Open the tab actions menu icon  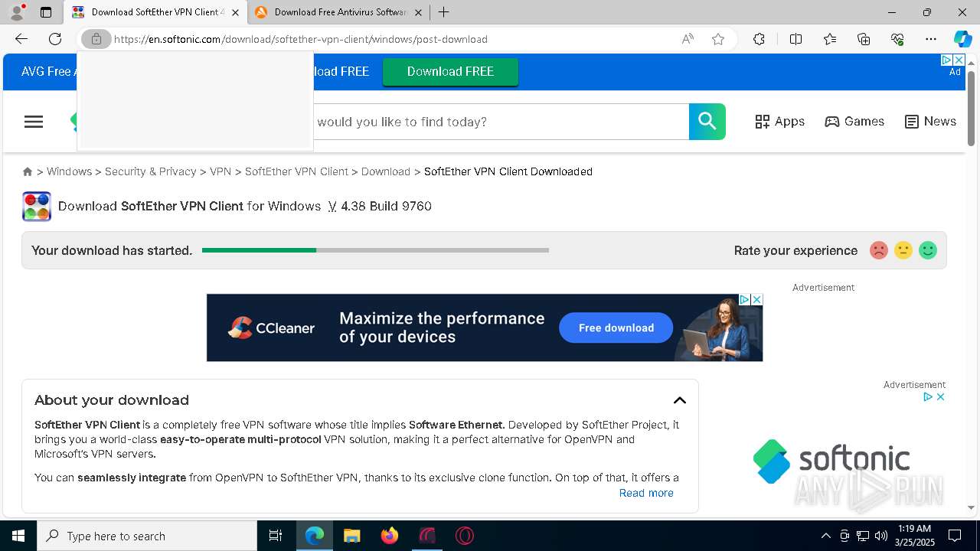tap(46, 12)
